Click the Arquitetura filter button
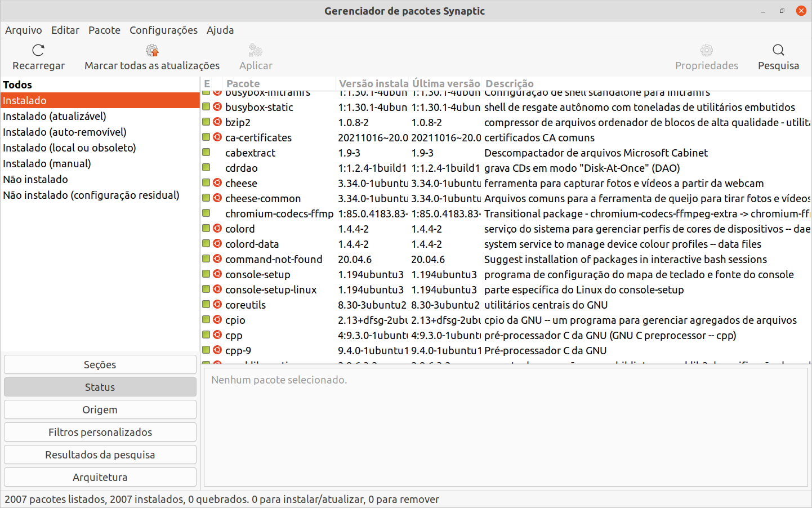 tap(100, 477)
